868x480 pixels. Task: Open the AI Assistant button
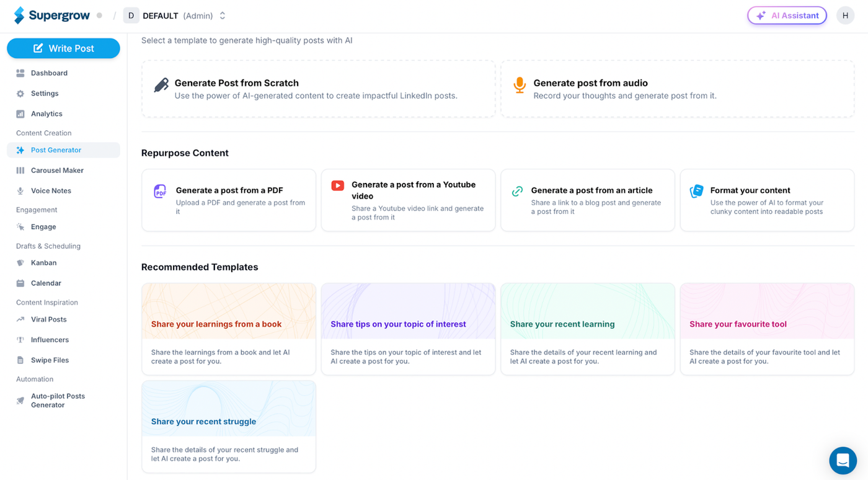pos(787,16)
